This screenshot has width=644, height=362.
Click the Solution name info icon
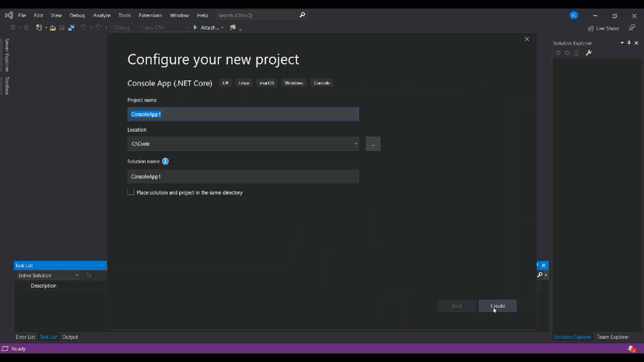(165, 161)
